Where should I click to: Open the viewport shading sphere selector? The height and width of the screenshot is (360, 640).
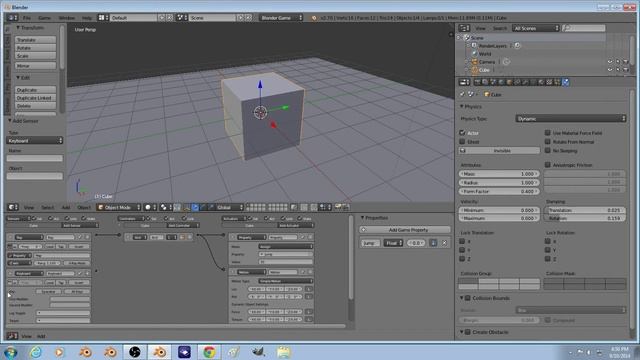tap(150, 207)
